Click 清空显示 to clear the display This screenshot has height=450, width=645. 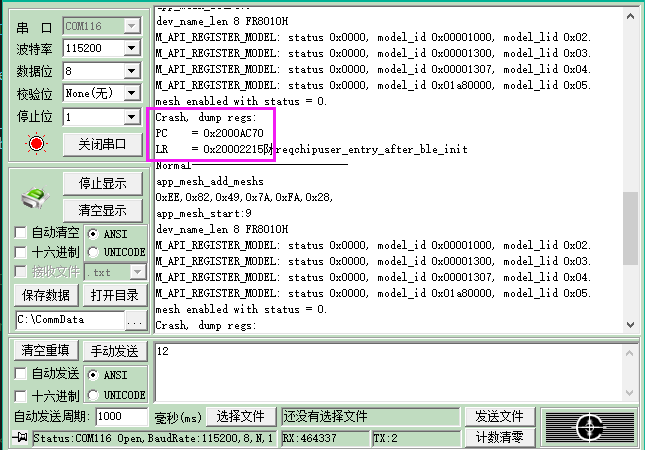coord(102,210)
